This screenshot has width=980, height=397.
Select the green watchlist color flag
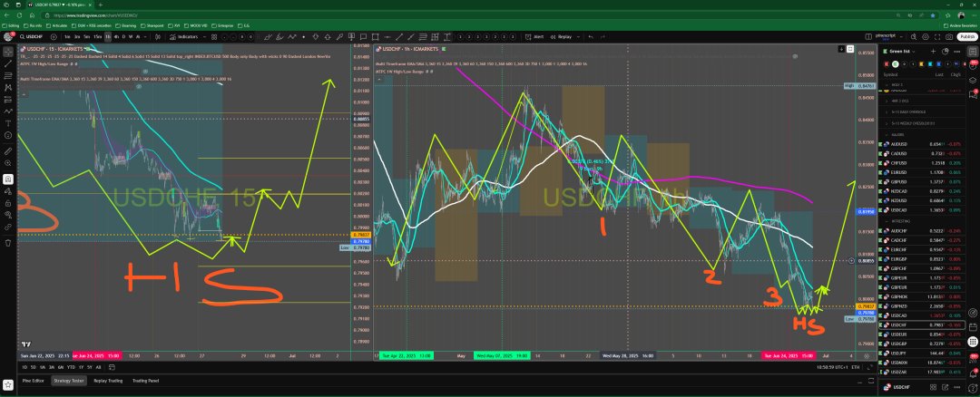pos(895,63)
